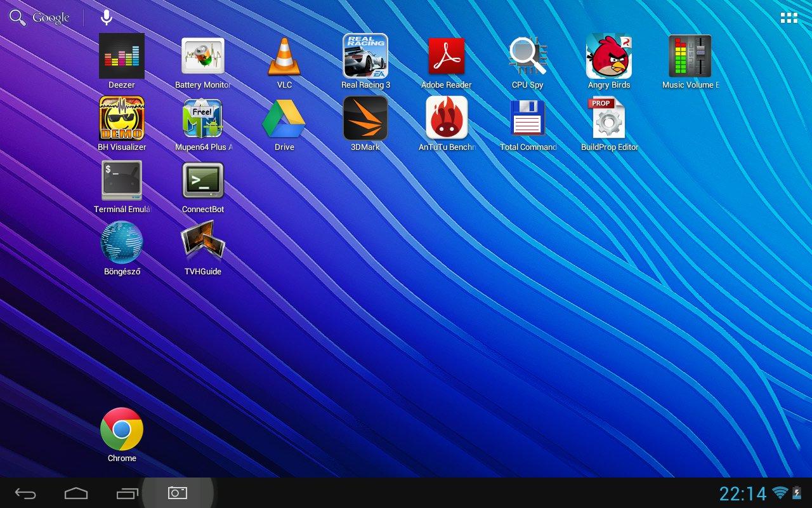Screen dimensions: 812x508
Task: Tap the Wi-Fi status icon
Action: pyautogui.click(x=780, y=493)
